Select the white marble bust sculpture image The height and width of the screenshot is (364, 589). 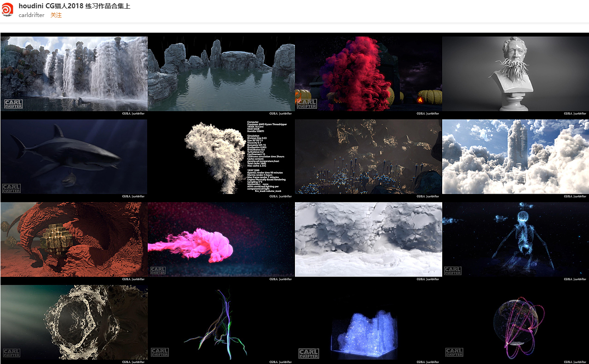pyautogui.click(x=515, y=74)
